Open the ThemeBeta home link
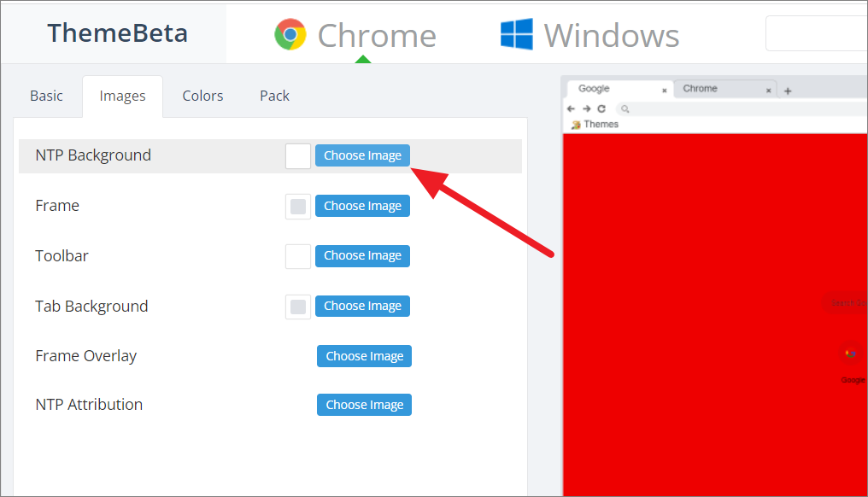 pyautogui.click(x=117, y=33)
